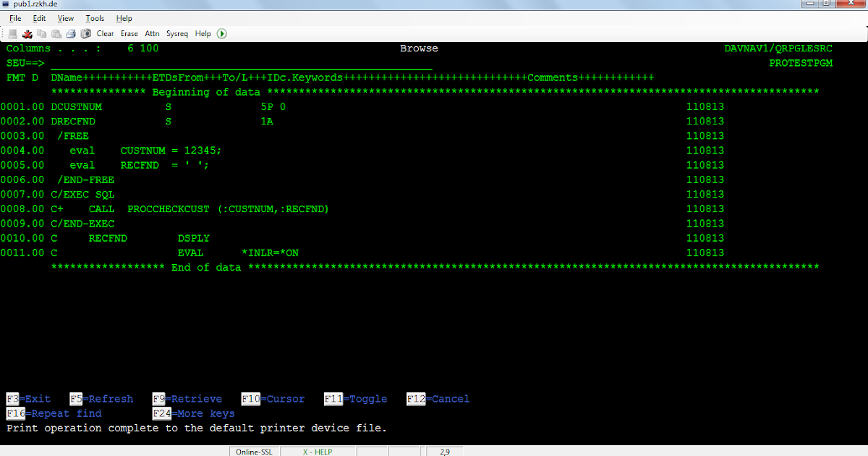Cancel with the F12=Cancel key label

(437, 398)
